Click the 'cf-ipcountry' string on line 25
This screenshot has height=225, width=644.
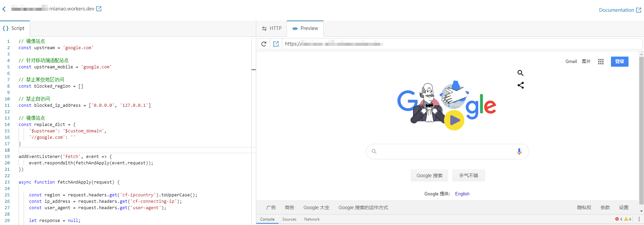point(138,195)
